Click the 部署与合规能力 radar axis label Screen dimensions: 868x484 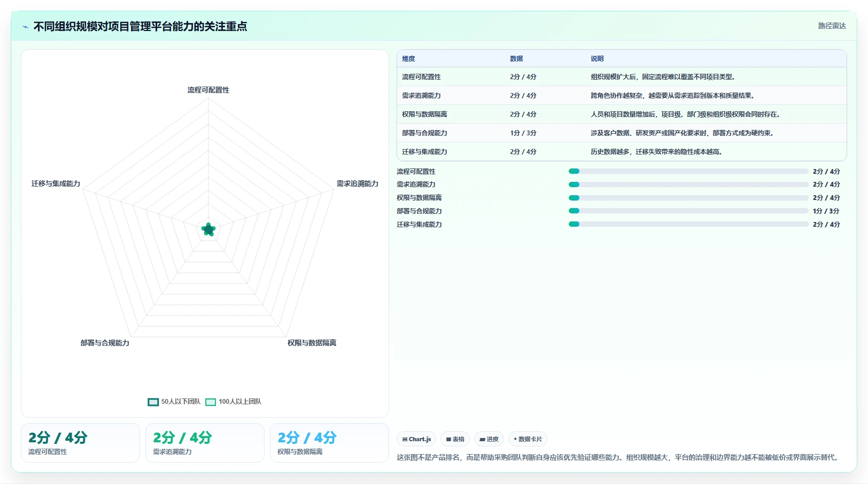click(105, 343)
